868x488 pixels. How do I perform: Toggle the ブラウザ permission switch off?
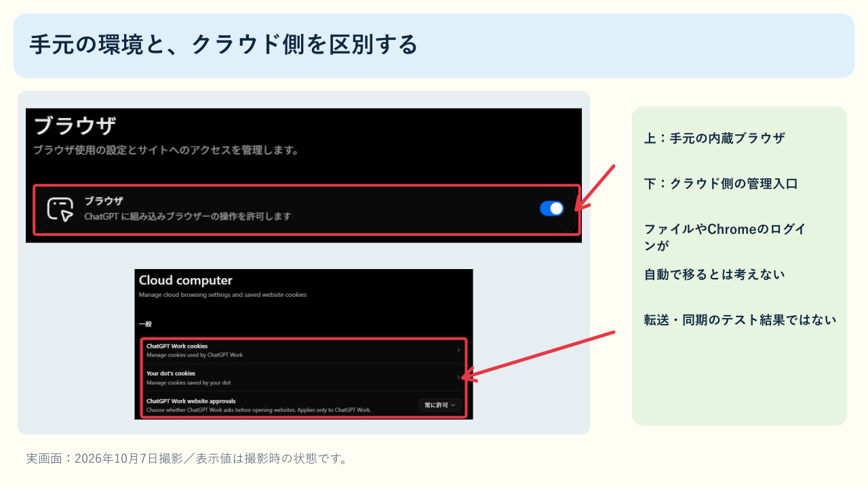coord(551,209)
